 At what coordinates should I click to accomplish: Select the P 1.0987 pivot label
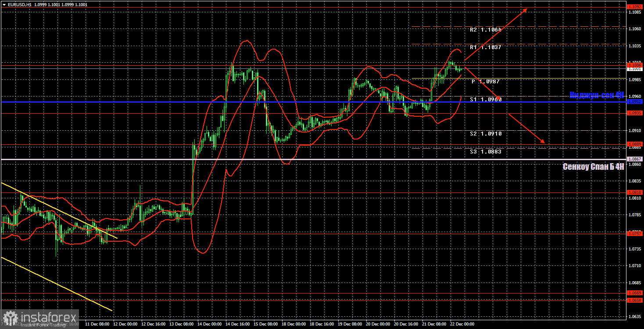pos(486,82)
